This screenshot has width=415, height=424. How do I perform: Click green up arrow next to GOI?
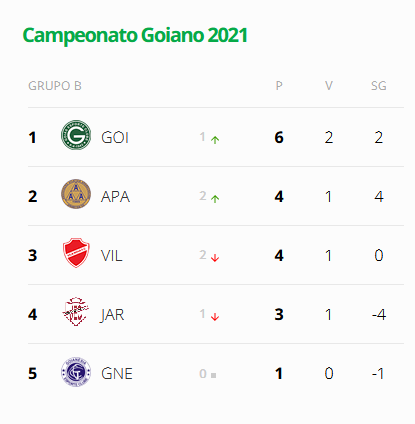coord(215,140)
